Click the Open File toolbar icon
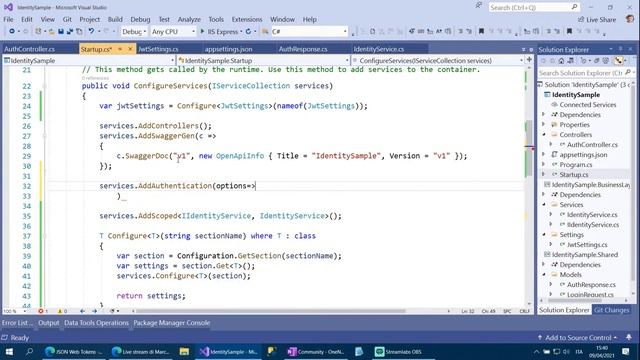This screenshot has width=640, height=360. coord(51,31)
